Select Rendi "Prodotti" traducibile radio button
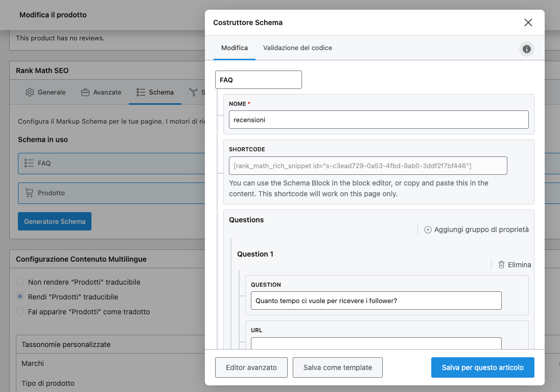560x392 pixels. pos(20,297)
